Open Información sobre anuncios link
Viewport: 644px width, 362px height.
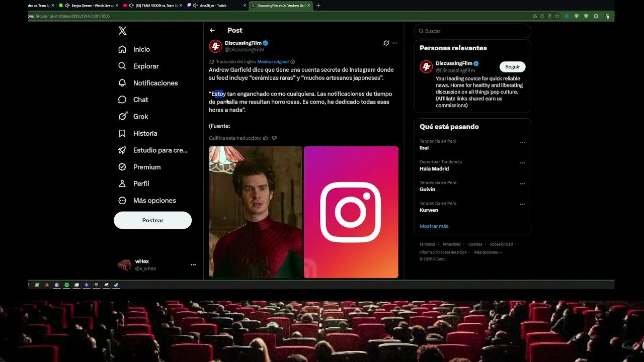coord(443,252)
